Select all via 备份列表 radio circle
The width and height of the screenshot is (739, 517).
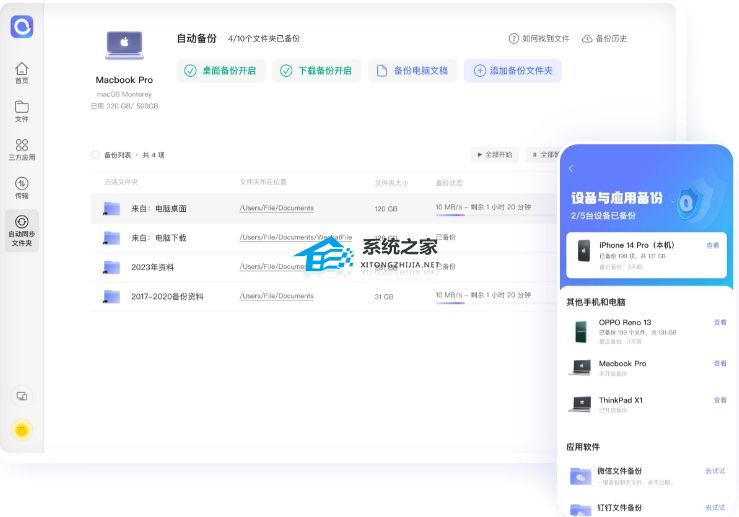click(95, 155)
